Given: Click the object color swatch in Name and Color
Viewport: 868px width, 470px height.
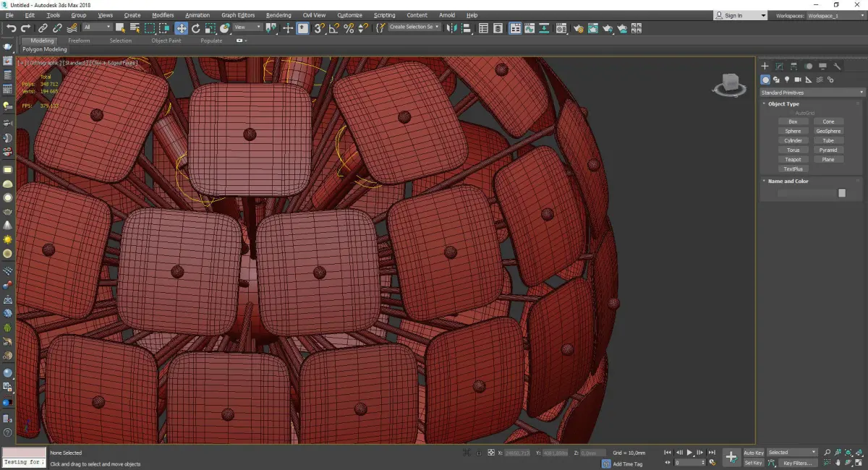Looking at the screenshot, I should (x=841, y=193).
